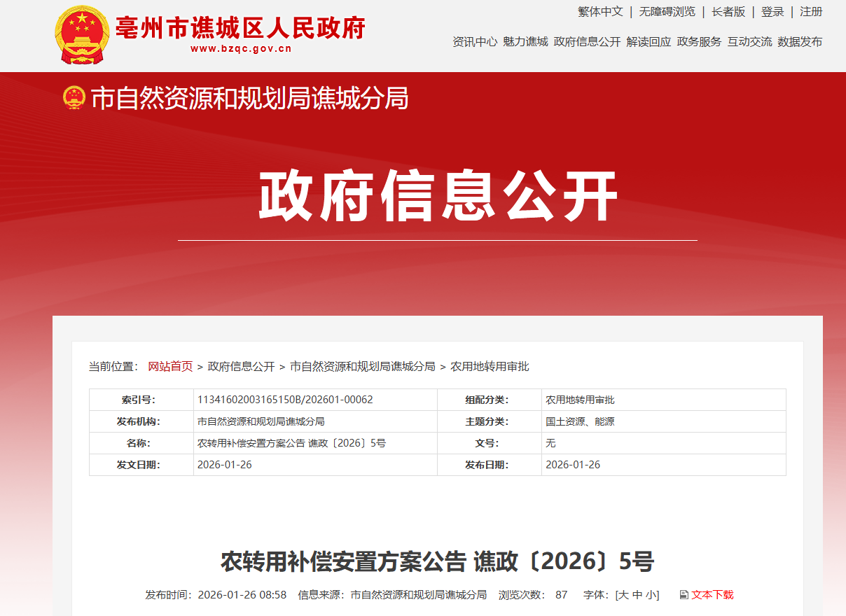
Task: Open the 资讯中心 menu
Action: click(475, 42)
